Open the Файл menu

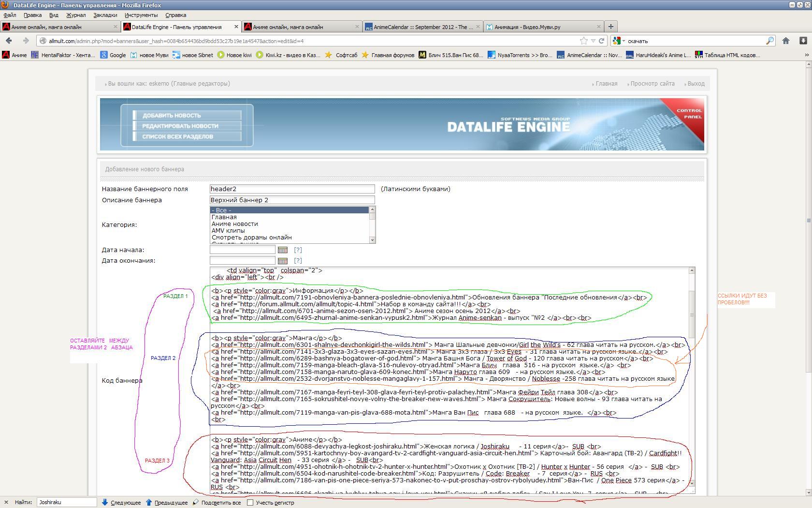click(x=10, y=15)
